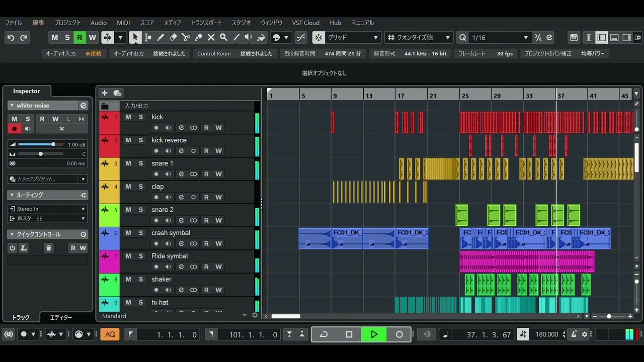The width and height of the screenshot is (644, 362).
Task: Click the Play transport button
Action: pos(374,334)
